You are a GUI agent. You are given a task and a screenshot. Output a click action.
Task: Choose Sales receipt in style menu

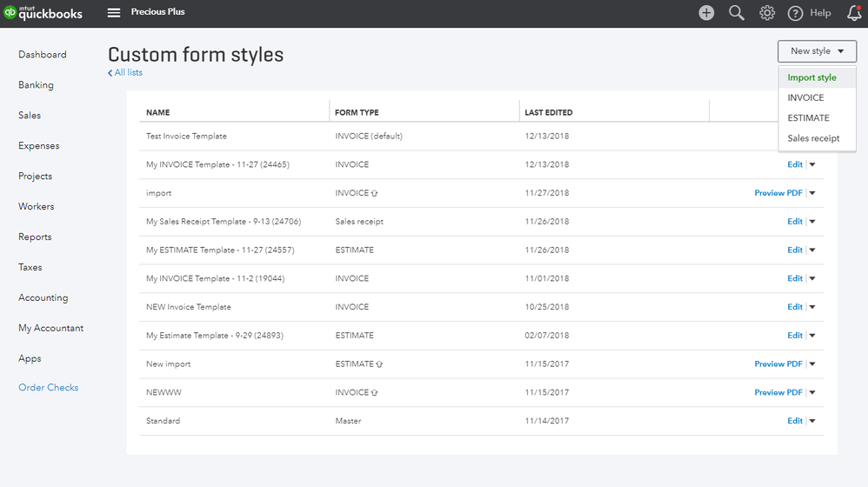click(813, 138)
